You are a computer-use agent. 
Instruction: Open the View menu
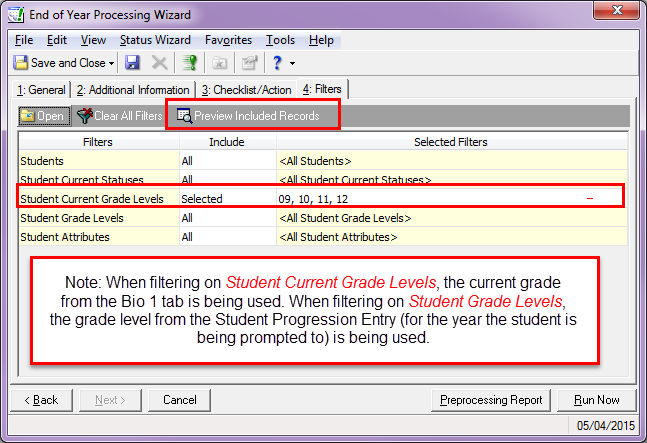pyautogui.click(x=93, y=40)
